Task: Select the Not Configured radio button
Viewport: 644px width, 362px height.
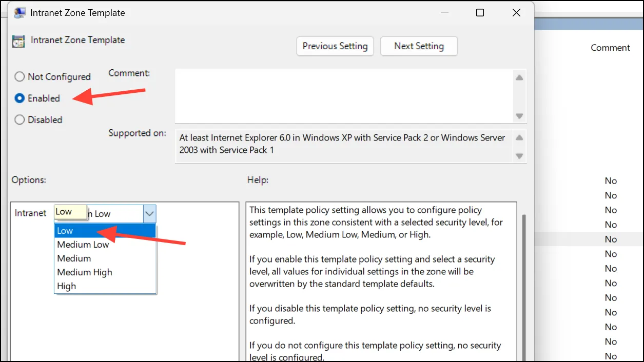Action: [x=19, y=77]
